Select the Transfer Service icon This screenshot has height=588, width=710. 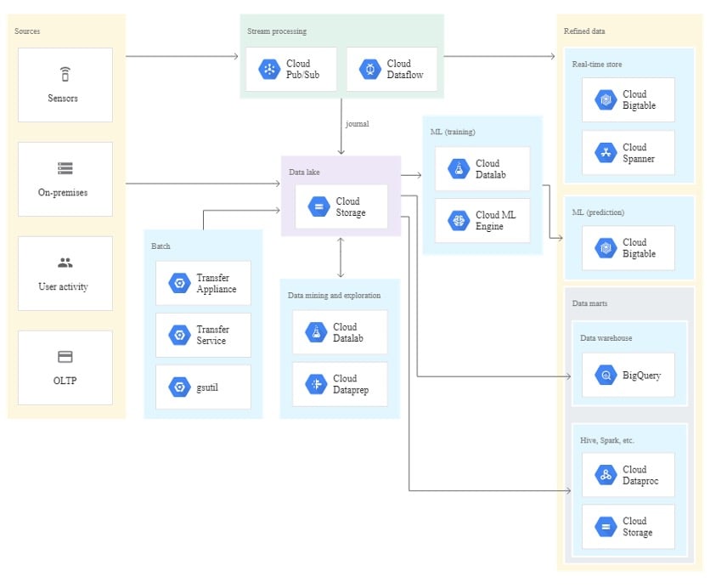179,334
